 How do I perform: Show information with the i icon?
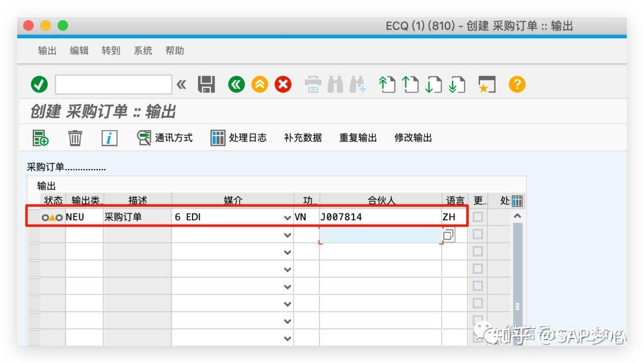click(x=109, y=138)
